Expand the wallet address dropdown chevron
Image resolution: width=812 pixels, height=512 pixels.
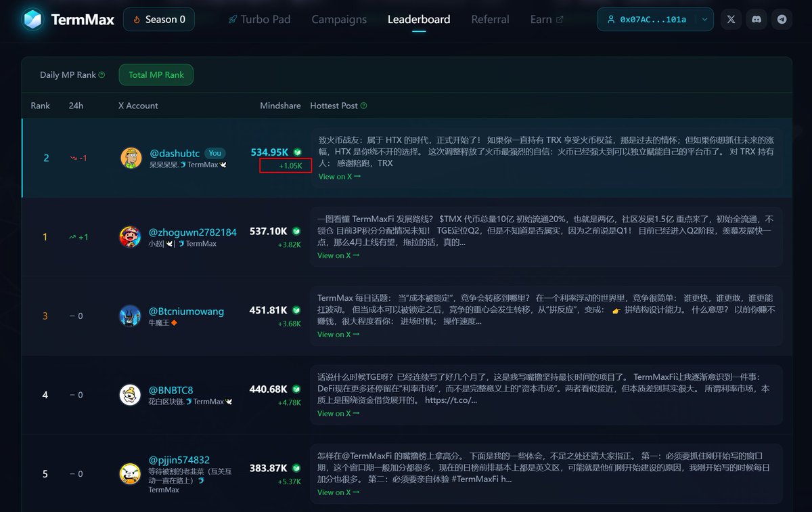pos(704,19)
